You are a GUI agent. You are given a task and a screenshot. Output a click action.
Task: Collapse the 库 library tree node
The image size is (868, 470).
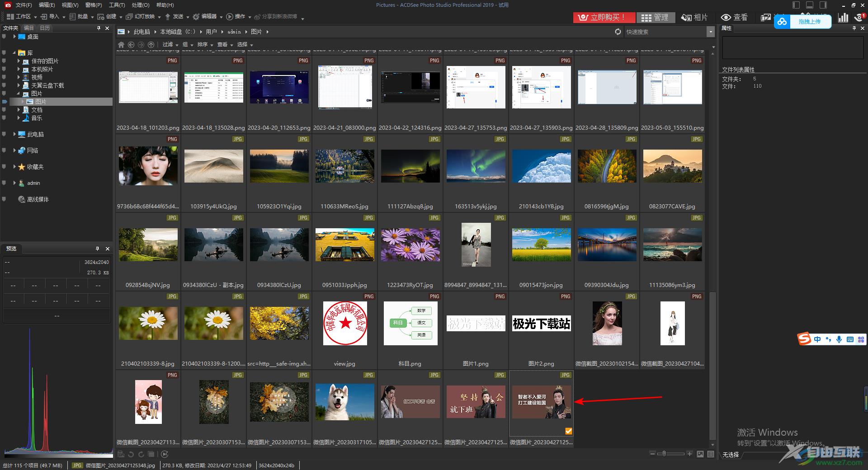pyautogui.click(x=14, y=53)
